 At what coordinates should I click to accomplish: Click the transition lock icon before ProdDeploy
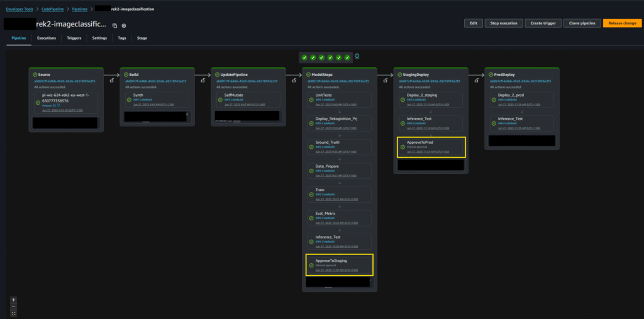coord(476,80)
